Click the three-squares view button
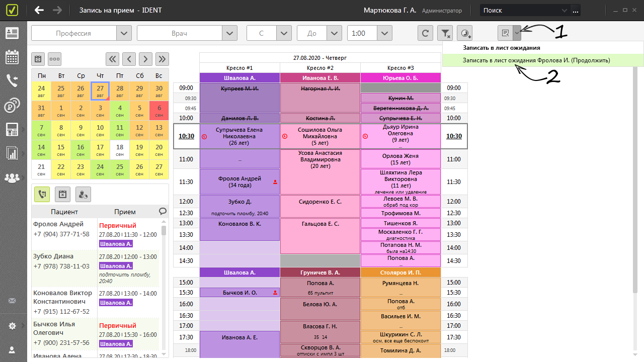Image resolution: width=644 pixels, height=362 pixels. tap(55, 59)
